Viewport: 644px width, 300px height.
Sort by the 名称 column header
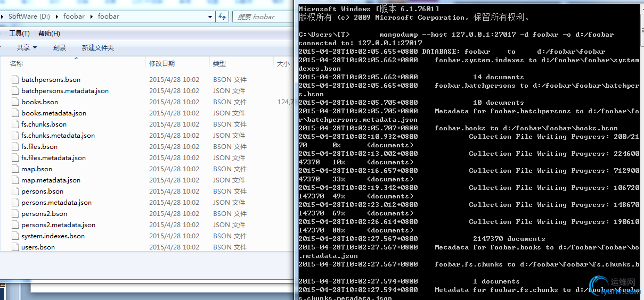click(x=17, y=63)
